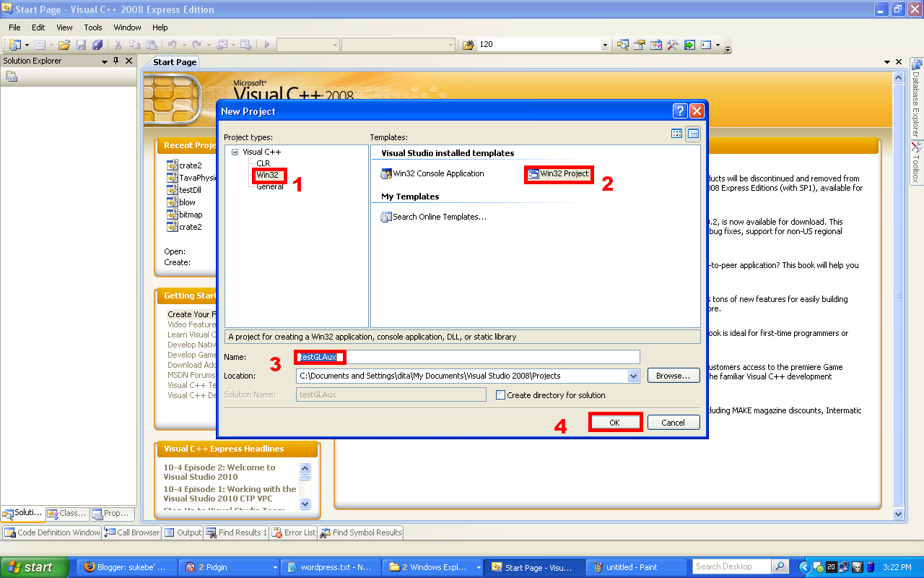Open the Location dropdown list
Image resolution: width=924 pixels, height=578 pixels.
pyautogui.click(x=633, y=376)
